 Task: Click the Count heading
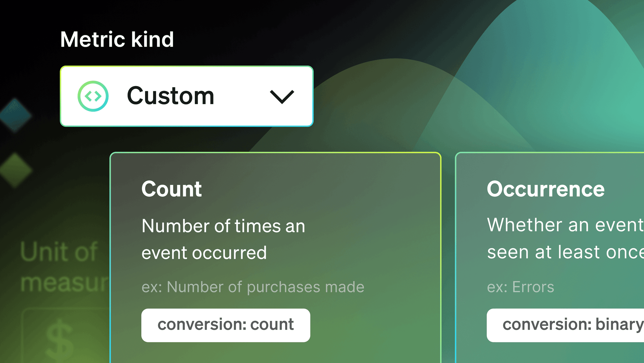(x=172, y=189)
